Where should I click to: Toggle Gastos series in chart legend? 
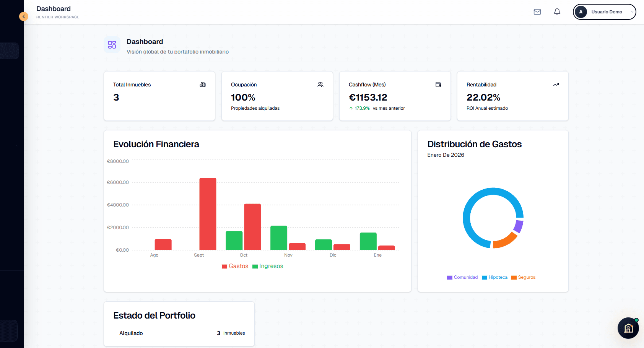tap(235, 266)
